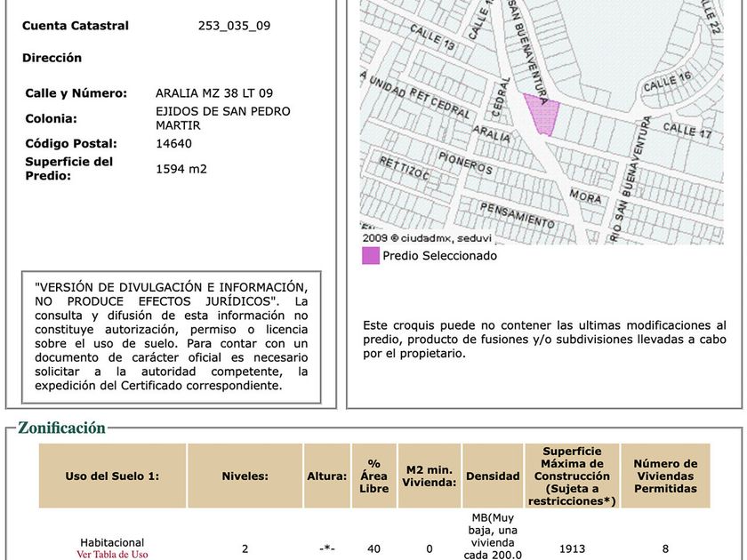
Task: Select cuenta catastral value 253_035_09
Action: 235,26
